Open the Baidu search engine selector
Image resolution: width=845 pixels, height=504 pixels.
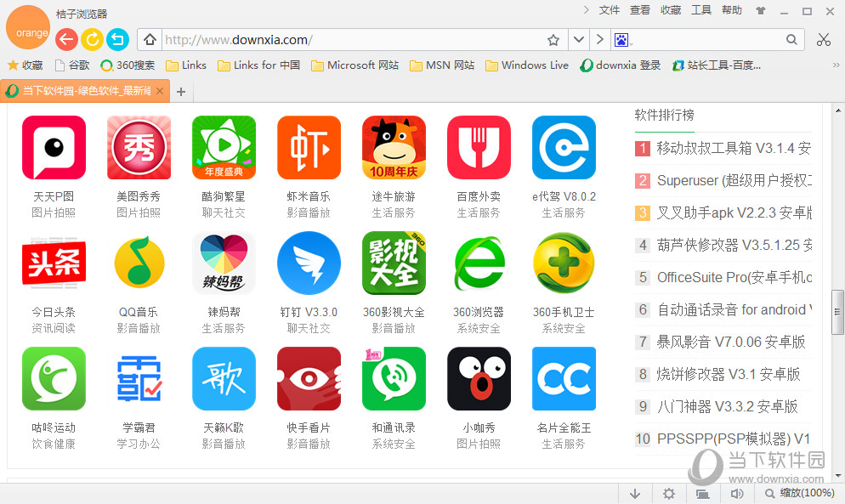click(622, 40)
